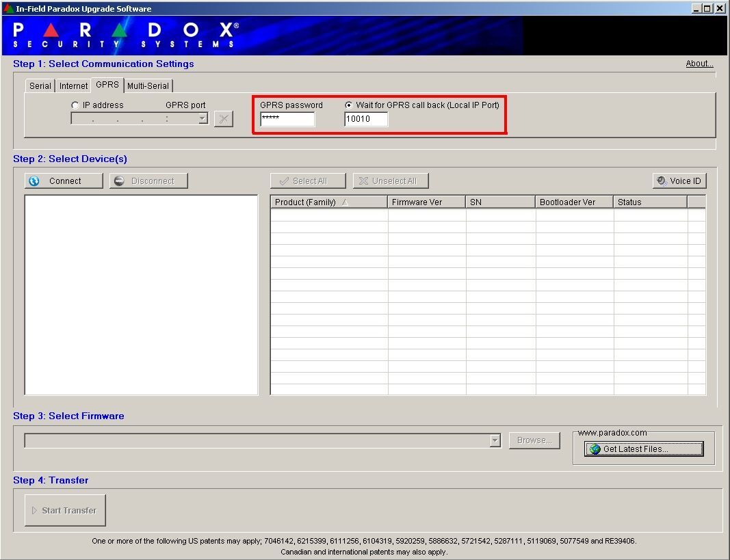Switch to the Multi-Serial tab
The image size is (730, 560).
(x=148, y=86)
